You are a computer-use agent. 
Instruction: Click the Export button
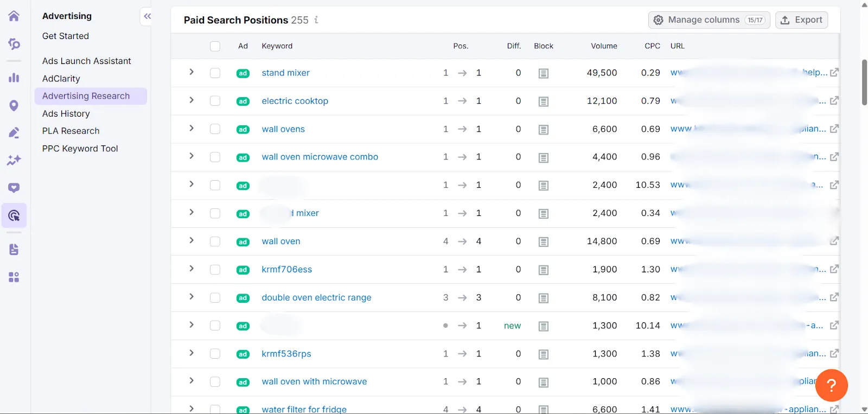(x=801, y=20)
